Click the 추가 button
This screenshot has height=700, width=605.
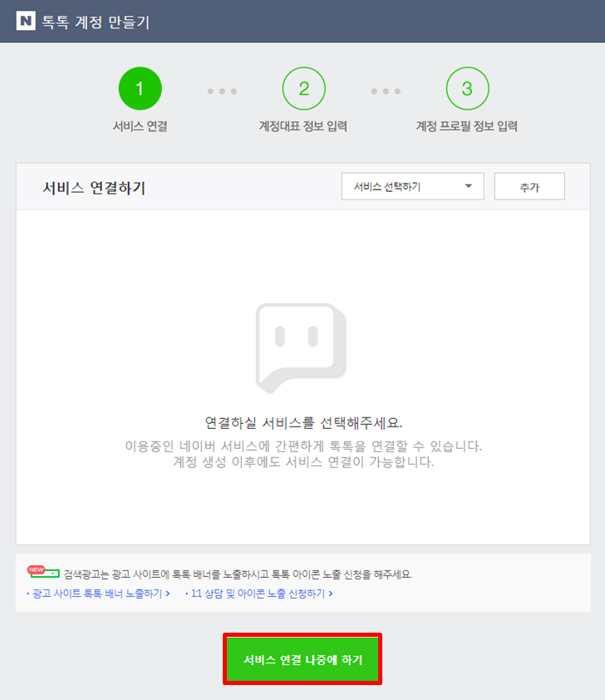point(529,186)
